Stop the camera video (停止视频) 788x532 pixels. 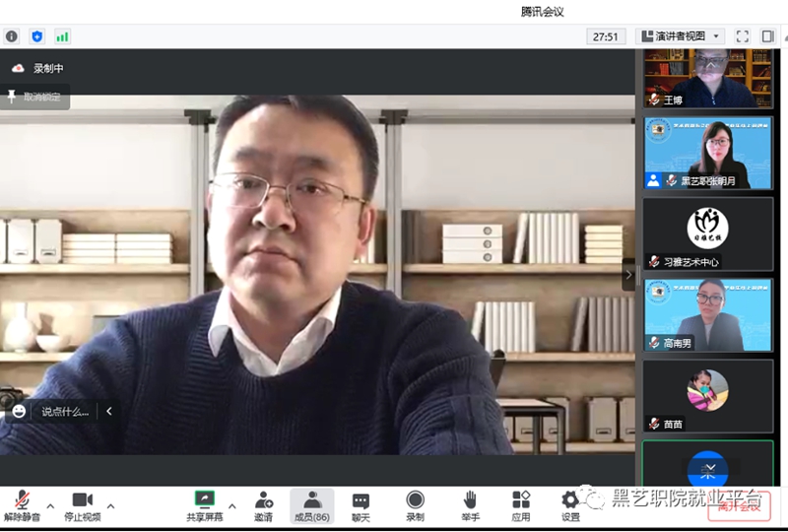tap(82, 505)
